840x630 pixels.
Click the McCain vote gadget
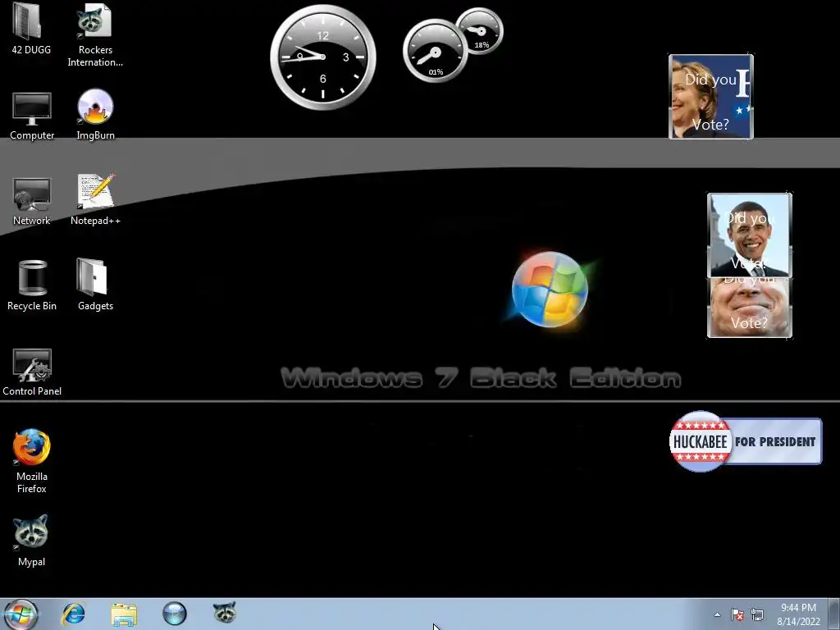coord(750,308)
